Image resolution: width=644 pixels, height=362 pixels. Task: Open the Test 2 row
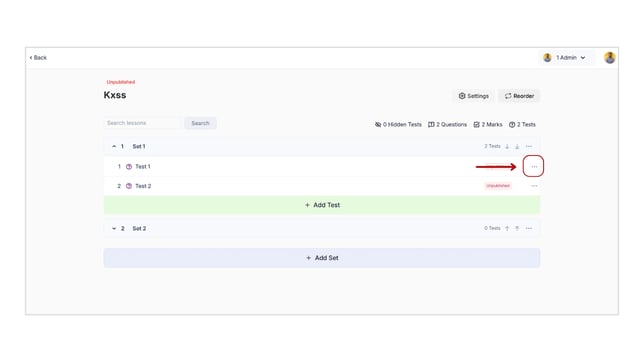pos(322,186)
